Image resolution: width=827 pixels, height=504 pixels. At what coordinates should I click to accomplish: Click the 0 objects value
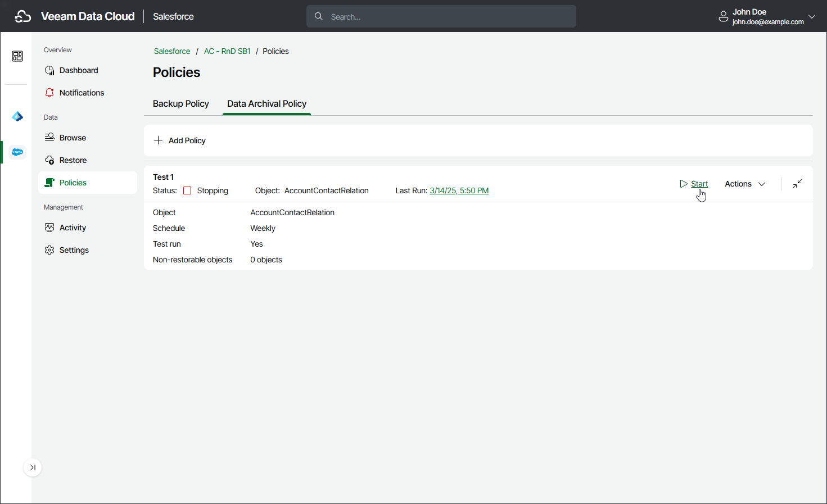click(x=266, y=260)
